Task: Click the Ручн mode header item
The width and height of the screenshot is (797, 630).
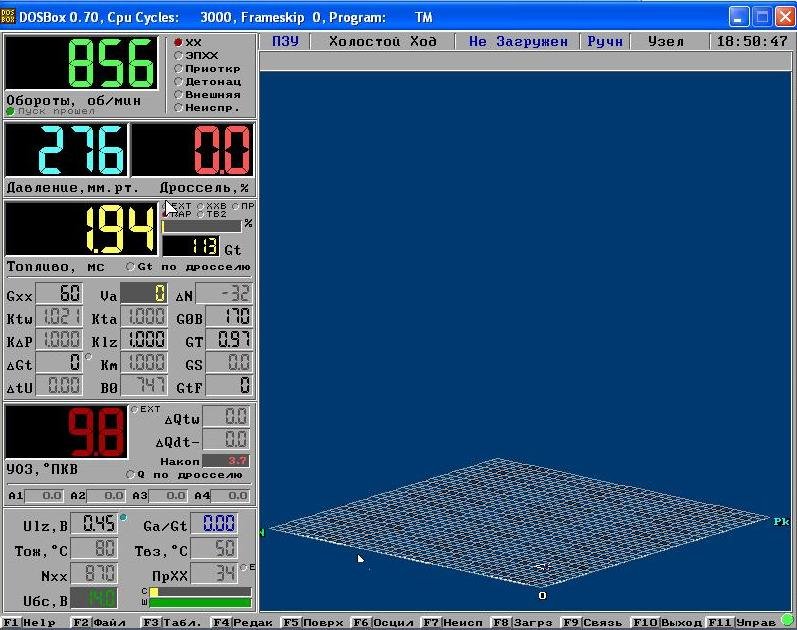Action: (x=604, y=42)
